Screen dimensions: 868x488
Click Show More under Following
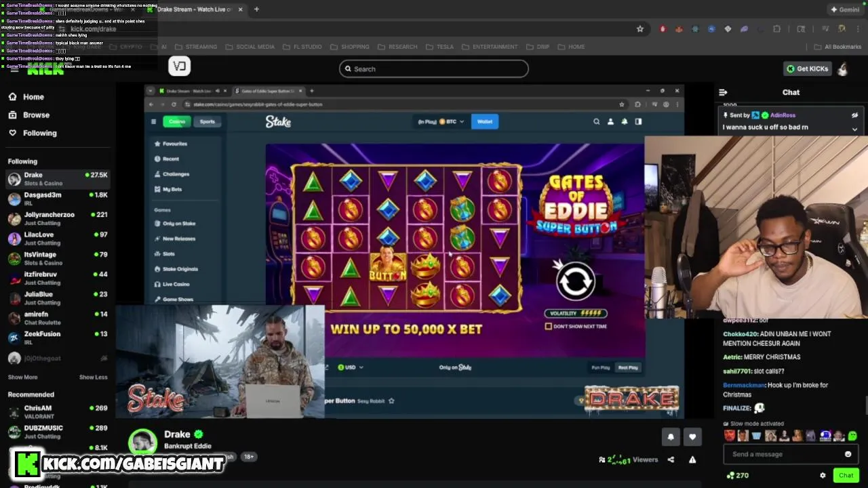click(x=22, y=377)
